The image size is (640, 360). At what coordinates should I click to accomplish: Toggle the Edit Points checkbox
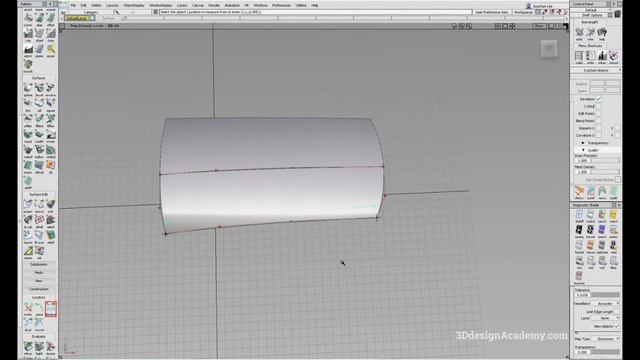tap(598, 114)
